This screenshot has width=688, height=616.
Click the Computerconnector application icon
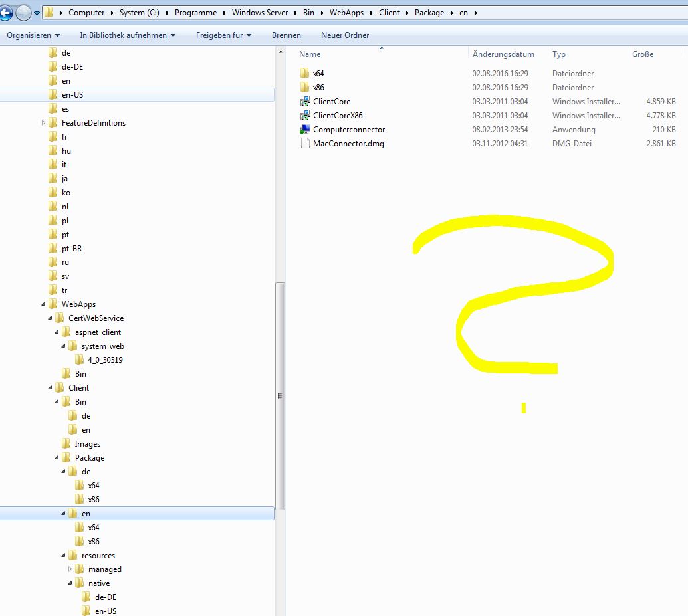[x=305, y=130]
